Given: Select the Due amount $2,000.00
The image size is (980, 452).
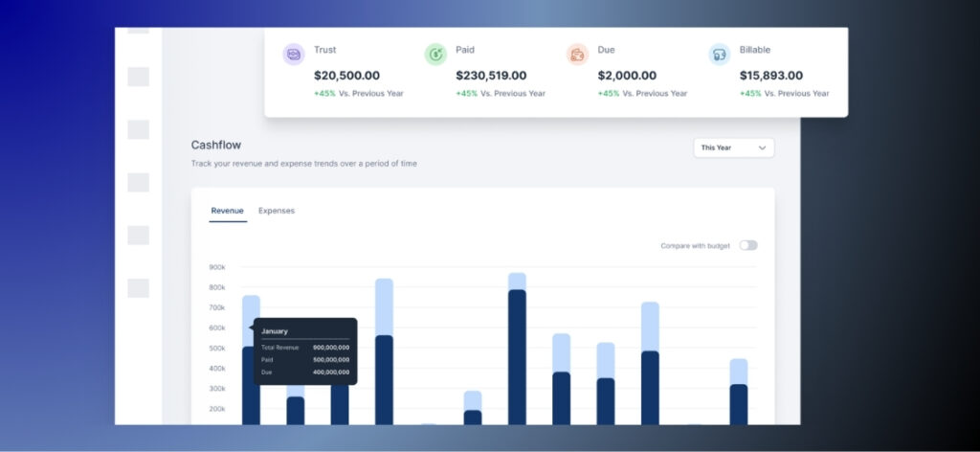Looking at the screenshot, I should click(627, 76).
